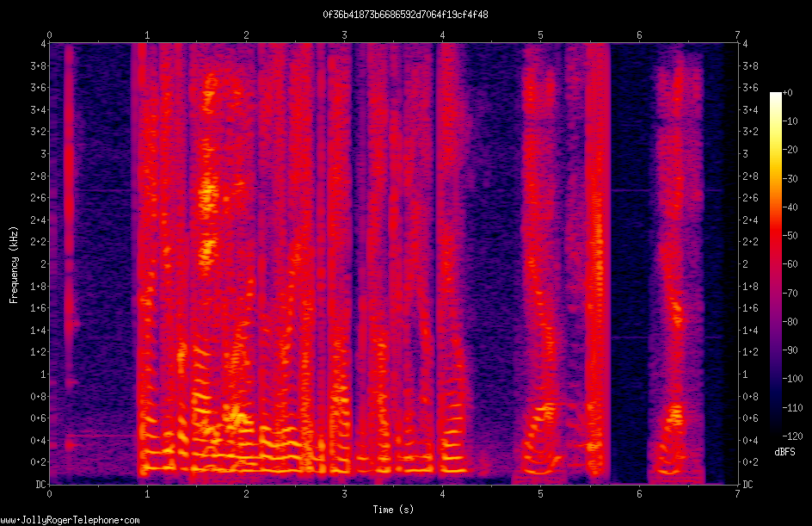Image resolution: width=812 pixels, height=526 pixels.
Task: Click the "7" tick on the bottom time axis
Action: [737, 494]
